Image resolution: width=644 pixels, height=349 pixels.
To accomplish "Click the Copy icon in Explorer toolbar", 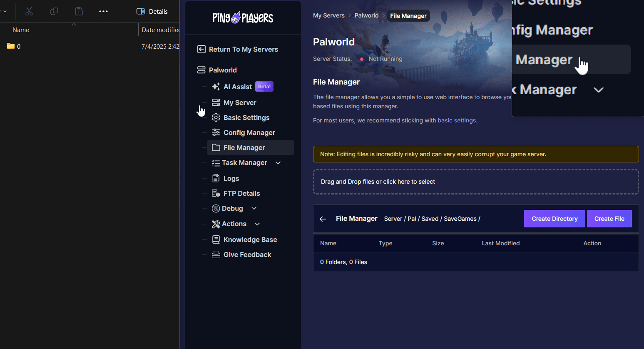I will coord(54,12).
